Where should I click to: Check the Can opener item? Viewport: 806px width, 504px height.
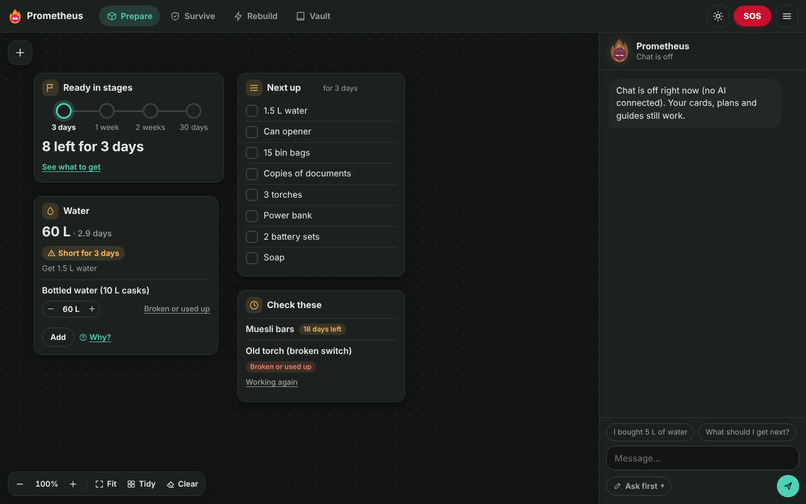(x=252, y=132)
